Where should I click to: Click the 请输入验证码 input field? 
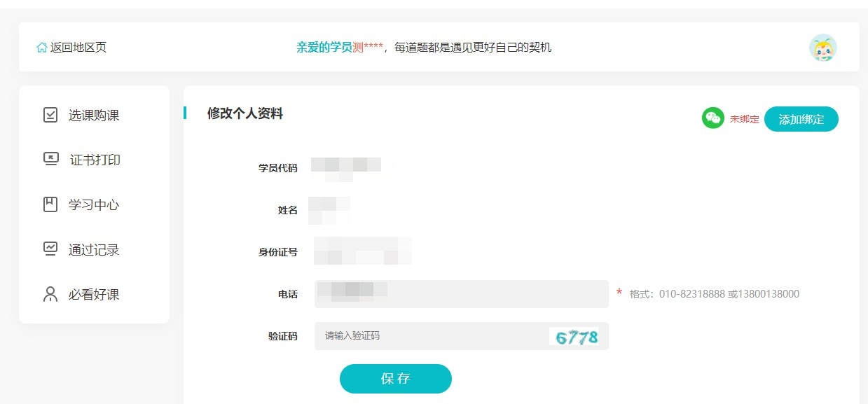click(x=420, y=336)
